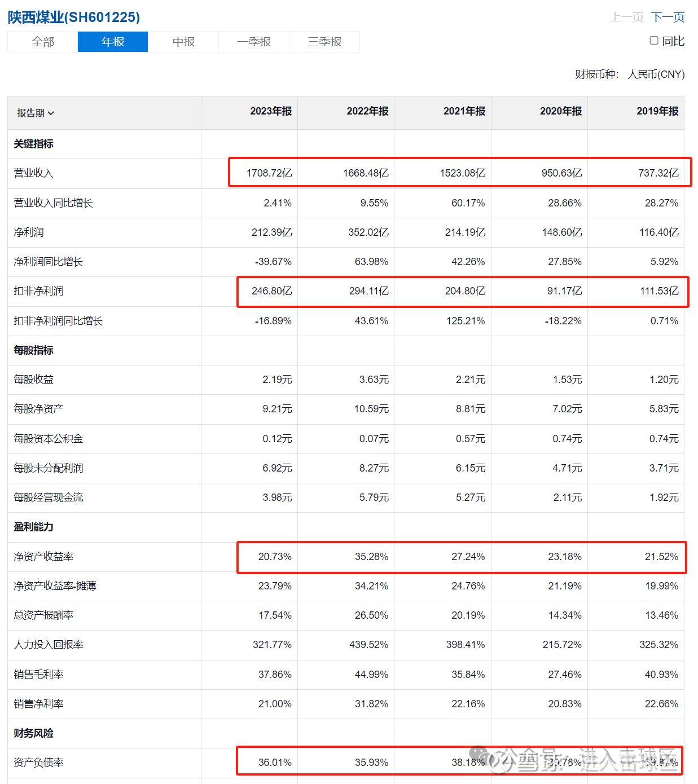The width and height of the screenshot is (698, 784).
Task: Go to 上一页
Action: [626, 17]
